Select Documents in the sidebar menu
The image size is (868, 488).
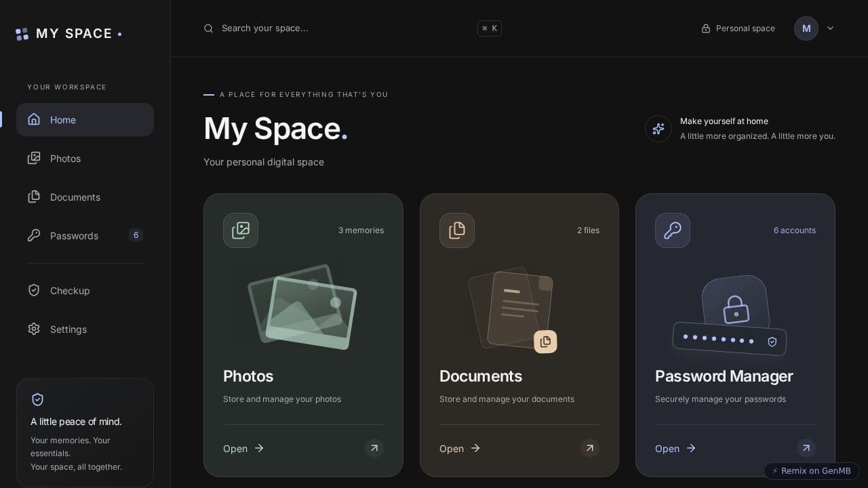coord(85,197)
